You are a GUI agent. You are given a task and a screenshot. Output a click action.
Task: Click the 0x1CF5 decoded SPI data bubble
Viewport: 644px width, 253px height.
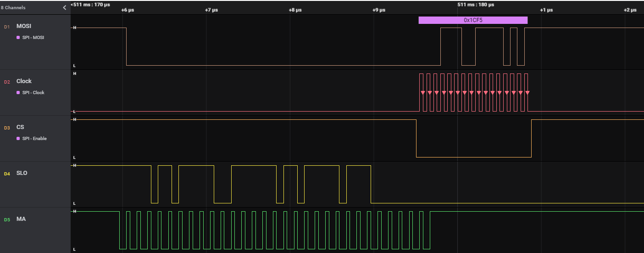click(473, 20)
